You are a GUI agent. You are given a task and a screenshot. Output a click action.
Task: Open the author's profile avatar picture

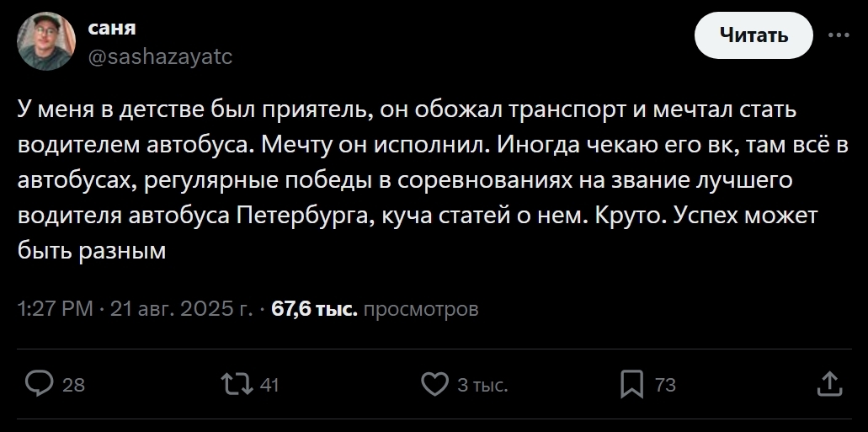(48, 41)
